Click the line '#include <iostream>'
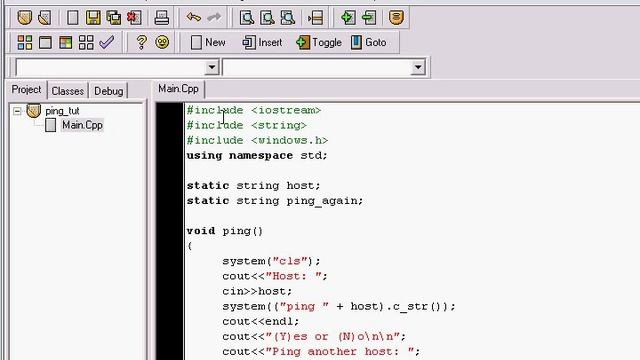This screenshot has width=640, height=360. 254,110
